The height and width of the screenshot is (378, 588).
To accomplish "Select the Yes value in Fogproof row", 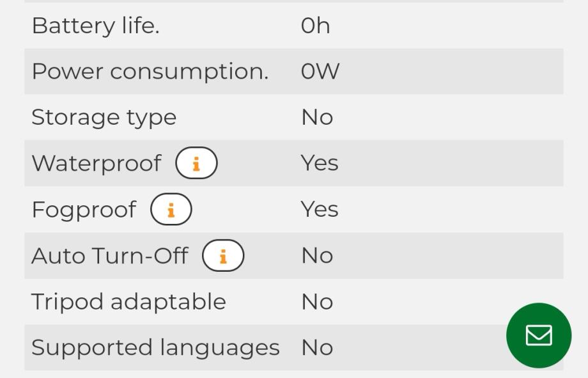I will pos(319,210).
